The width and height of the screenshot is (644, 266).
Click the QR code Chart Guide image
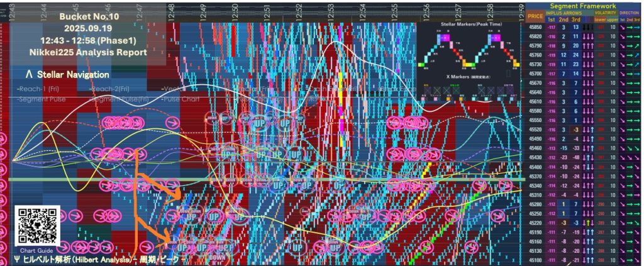38,225
